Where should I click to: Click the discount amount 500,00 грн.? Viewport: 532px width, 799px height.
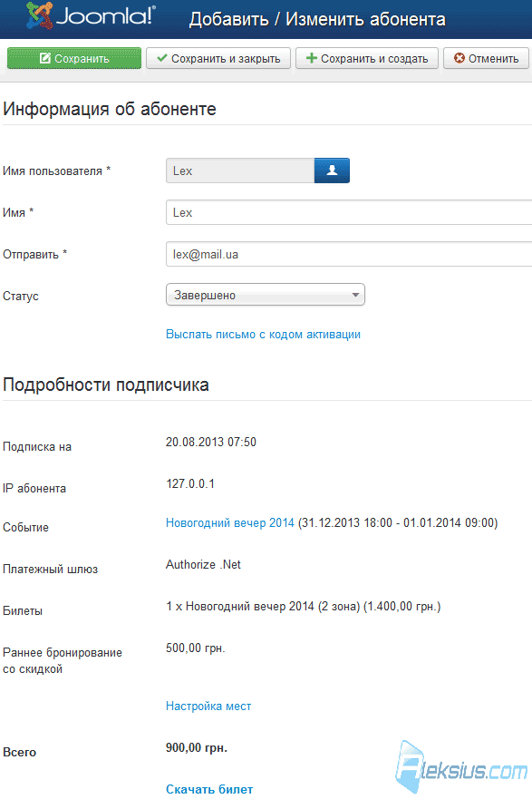196,648
